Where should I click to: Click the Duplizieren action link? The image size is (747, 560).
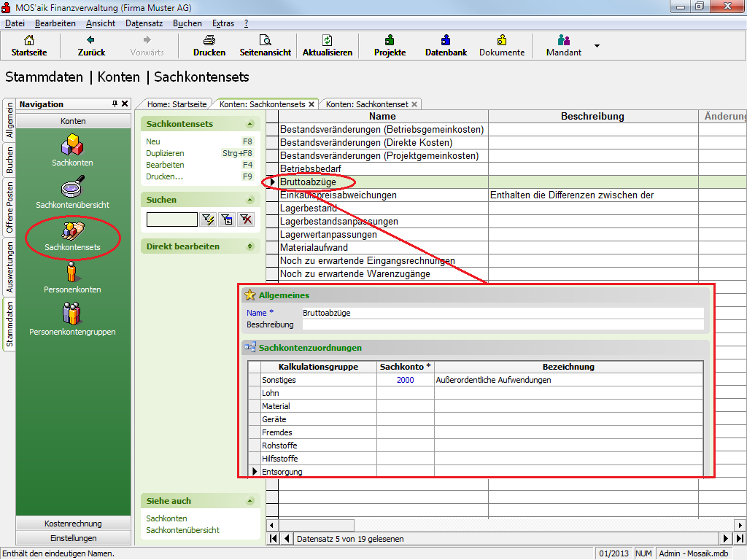tap(165, 153)
